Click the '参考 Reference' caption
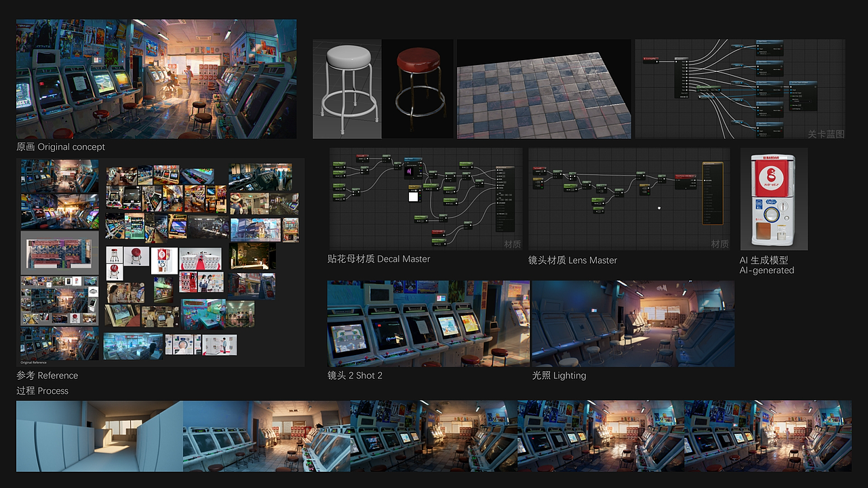The width and height of the screenshot is (868, 488). coord(47,375)
